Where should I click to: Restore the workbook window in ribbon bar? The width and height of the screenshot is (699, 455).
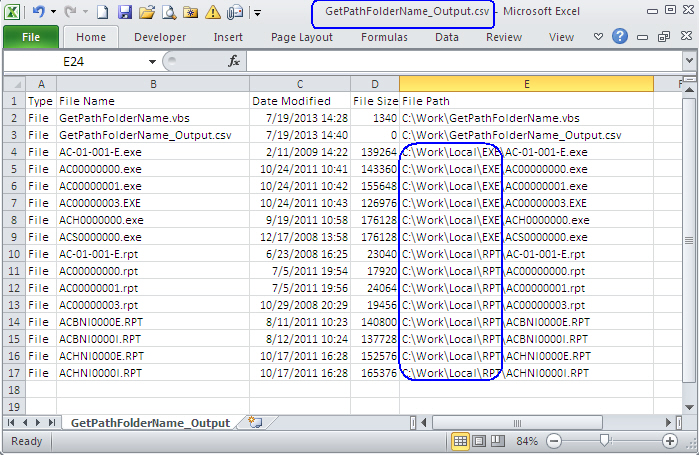pos(664,37)
